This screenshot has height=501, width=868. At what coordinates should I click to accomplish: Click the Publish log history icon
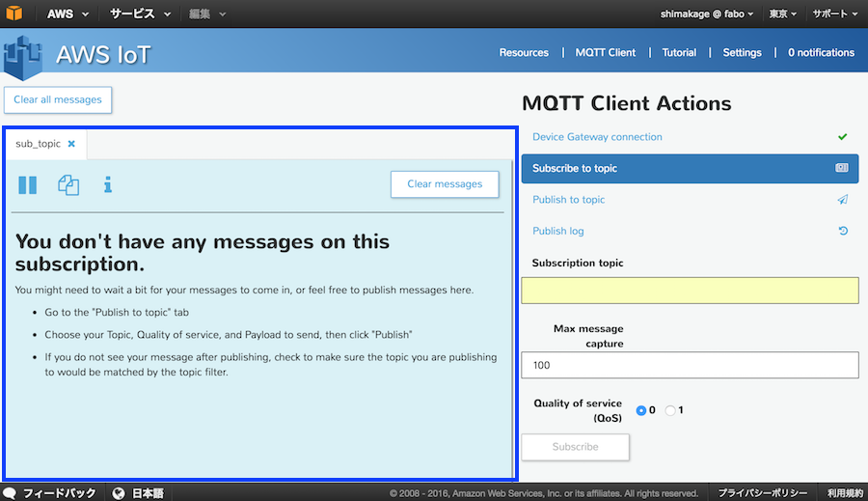tap(842, 232)
